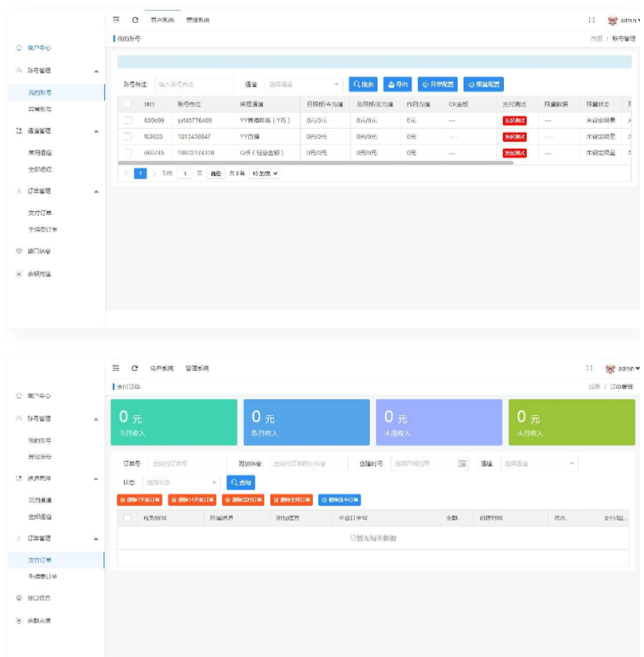Switch to 管理系统 tab in the top panel
The width and height of the screenshot is (644, 657).
[x=198, y=20]
